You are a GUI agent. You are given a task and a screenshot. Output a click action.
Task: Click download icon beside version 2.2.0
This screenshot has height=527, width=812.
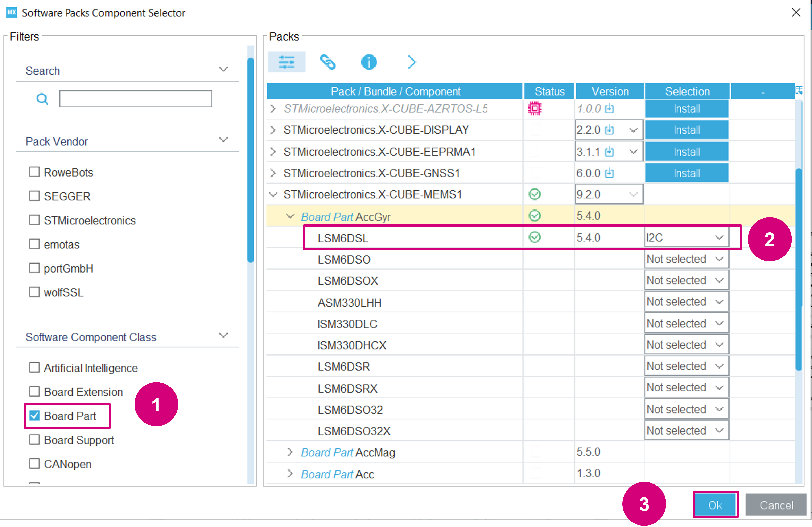point(609,130)
